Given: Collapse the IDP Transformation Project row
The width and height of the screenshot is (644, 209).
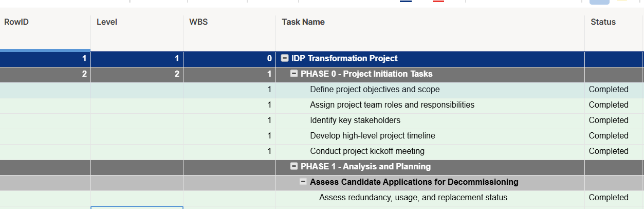Looking at the screenshot, I should click(285, 59).
